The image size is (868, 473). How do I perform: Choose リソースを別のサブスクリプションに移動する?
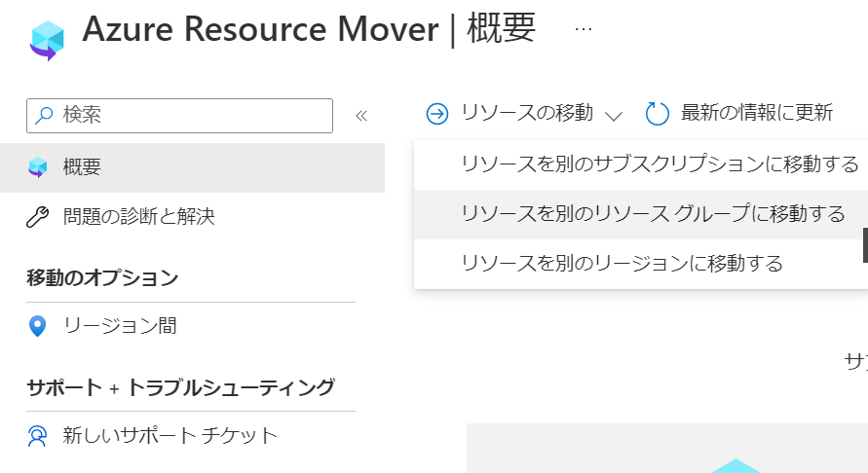[x=641, y=164]
